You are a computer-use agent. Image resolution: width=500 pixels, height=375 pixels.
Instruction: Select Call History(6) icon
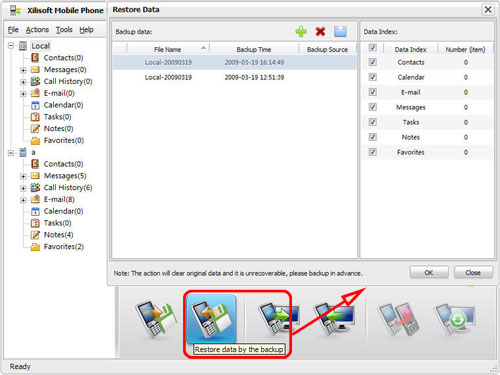(35, 188)
